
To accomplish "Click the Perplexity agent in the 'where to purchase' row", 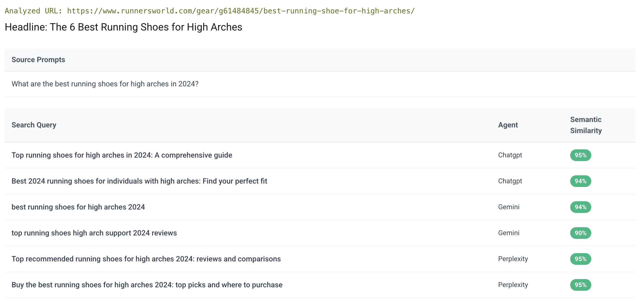I will tap(513, 285).
